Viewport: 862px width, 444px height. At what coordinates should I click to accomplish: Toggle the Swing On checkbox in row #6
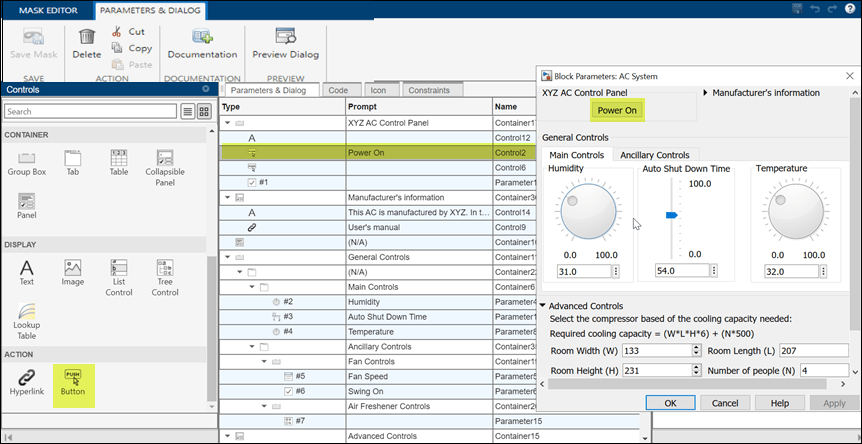288,391
